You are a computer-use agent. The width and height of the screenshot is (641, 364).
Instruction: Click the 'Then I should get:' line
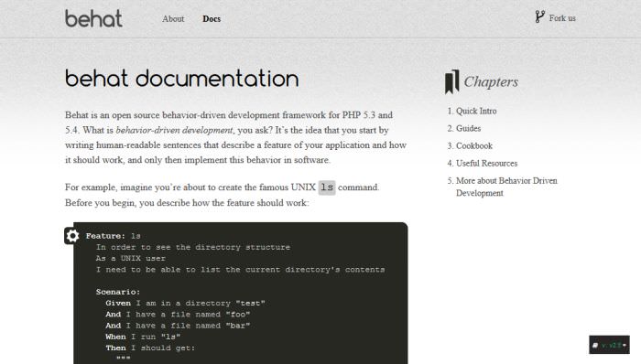(150, 348)
